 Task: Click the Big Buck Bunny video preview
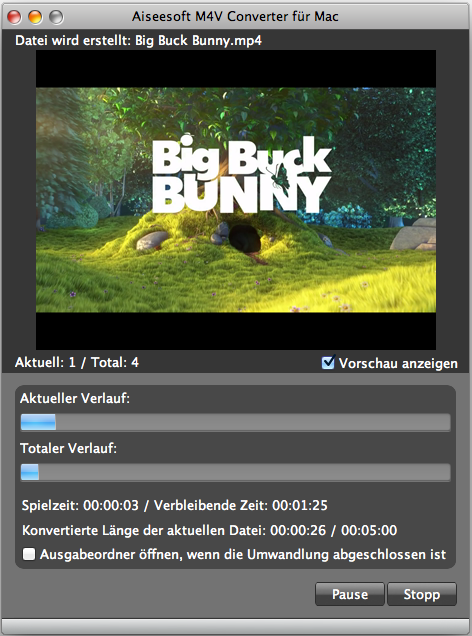point(236,200)
